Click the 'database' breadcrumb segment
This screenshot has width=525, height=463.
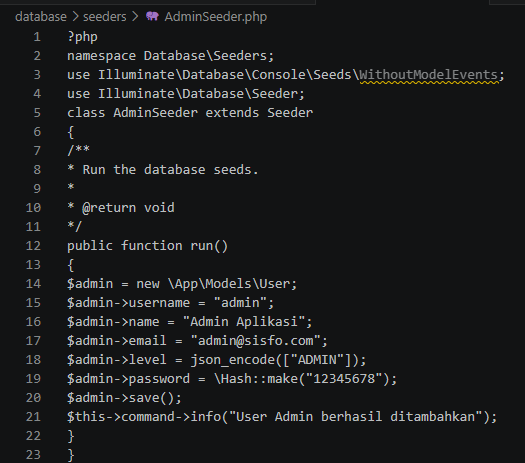coord(41,17)
